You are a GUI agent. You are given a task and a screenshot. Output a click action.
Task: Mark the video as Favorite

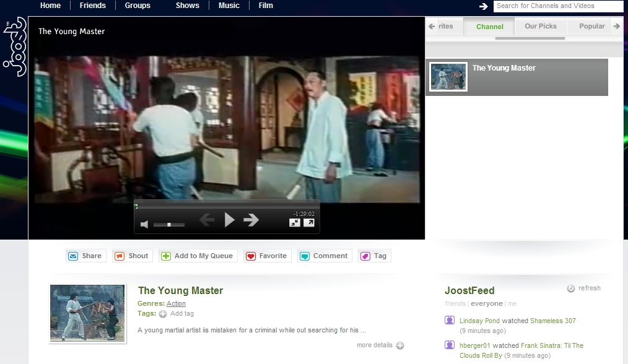click(267, 256)
